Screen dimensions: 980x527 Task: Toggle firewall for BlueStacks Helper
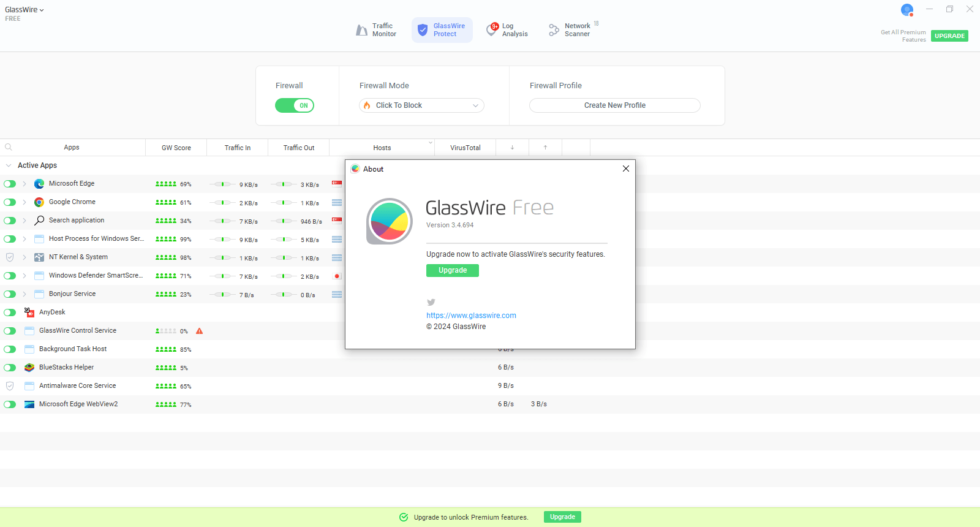tap(10, 368)
